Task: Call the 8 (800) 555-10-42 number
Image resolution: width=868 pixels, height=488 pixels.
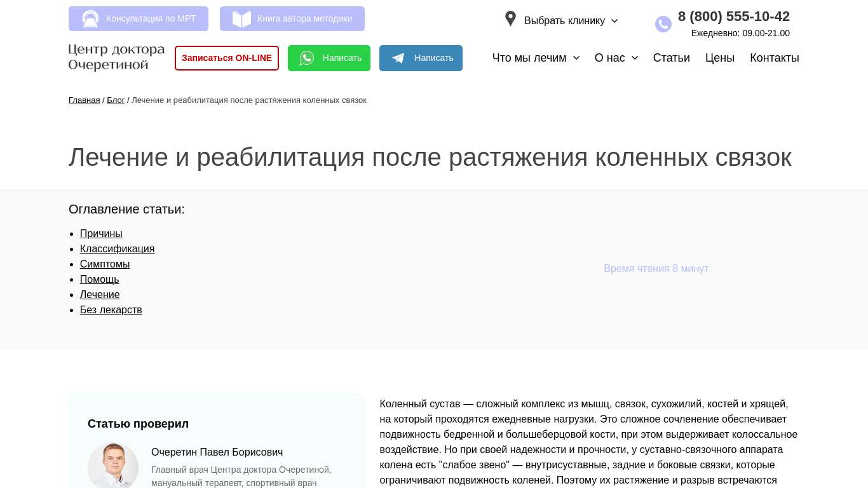Action: (733, 17)
